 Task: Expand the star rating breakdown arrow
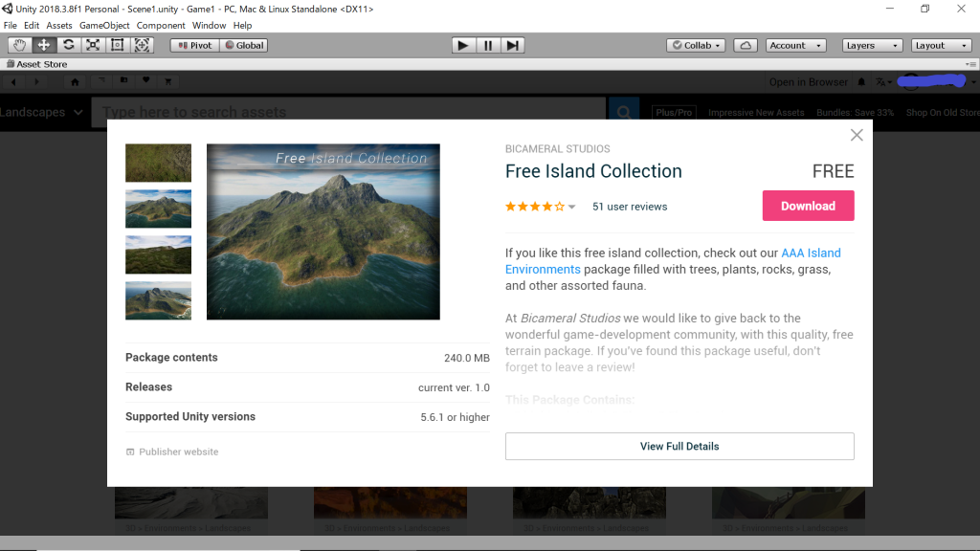(571, 207)
